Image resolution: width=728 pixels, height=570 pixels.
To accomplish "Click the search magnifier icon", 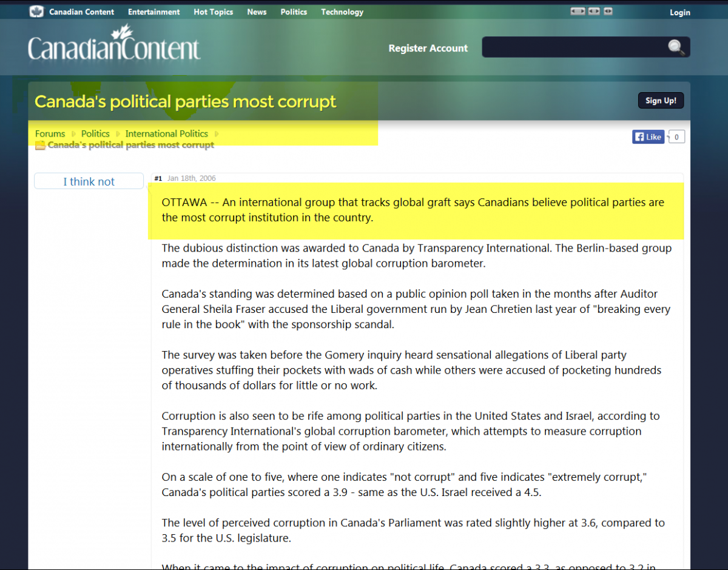I will click(x=676, y=47).
